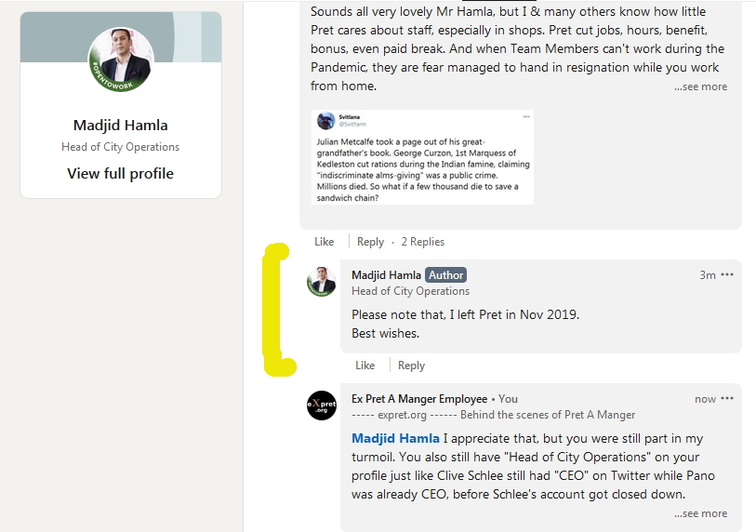Click Madjid Hamla name in sidebar card
This screenshot has width=756, height=532.
(120, 126)
